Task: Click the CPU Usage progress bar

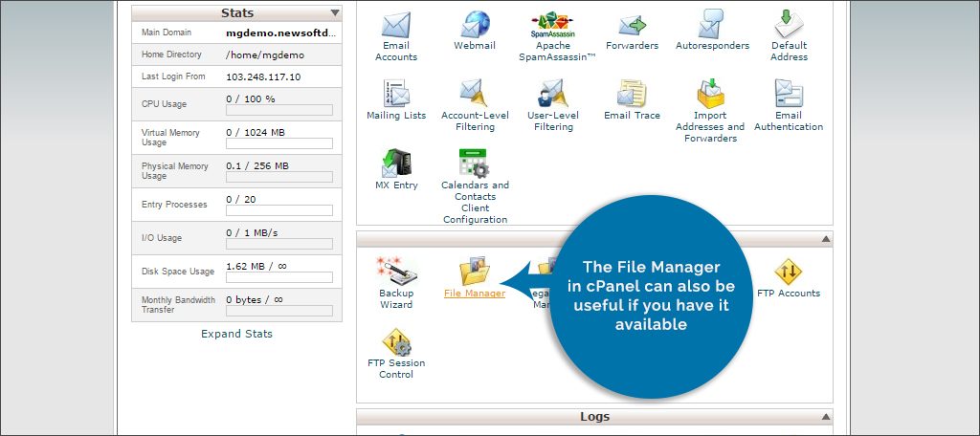Action: tap(279, 111)
